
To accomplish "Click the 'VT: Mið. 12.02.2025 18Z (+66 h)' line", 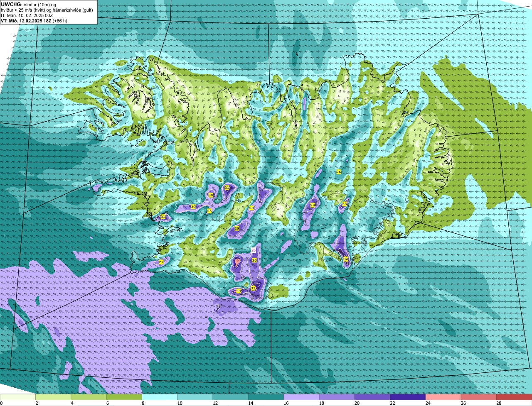I will (x=34, y=20).
